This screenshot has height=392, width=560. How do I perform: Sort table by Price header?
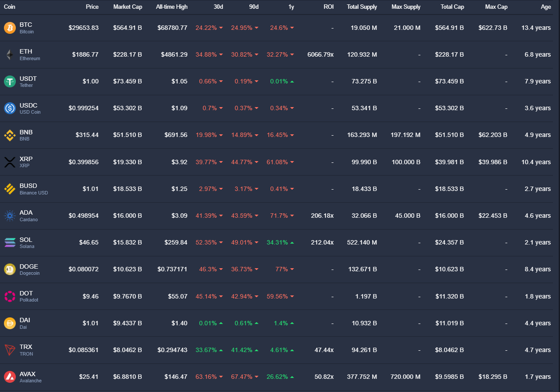(x=92, y=7)
